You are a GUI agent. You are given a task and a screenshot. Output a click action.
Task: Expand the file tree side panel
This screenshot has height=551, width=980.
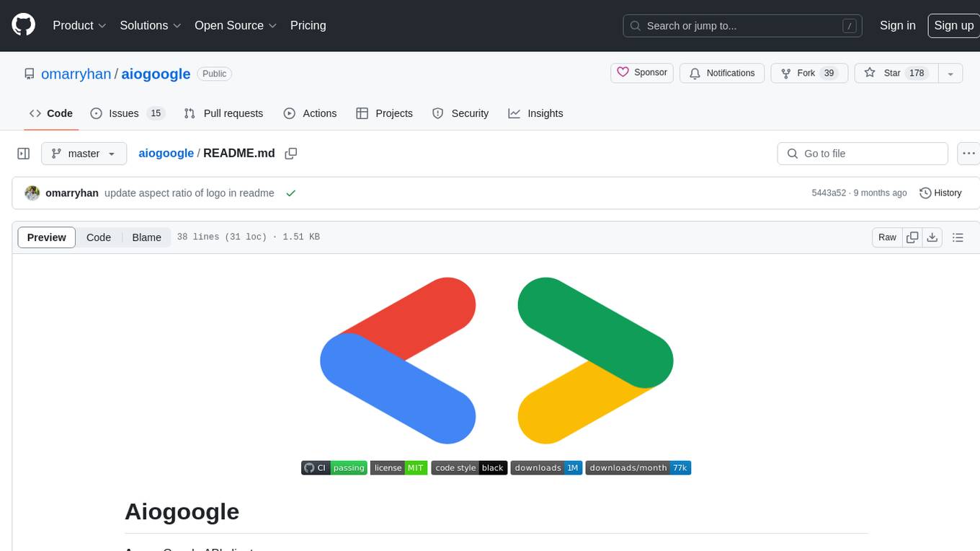(x=24, y=154)
